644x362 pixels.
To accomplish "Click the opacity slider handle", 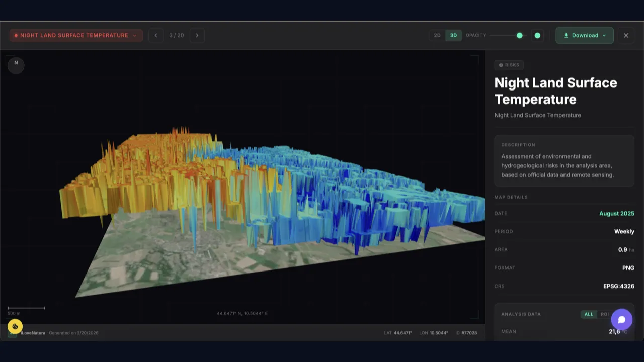I will click(x=519, y=36).
